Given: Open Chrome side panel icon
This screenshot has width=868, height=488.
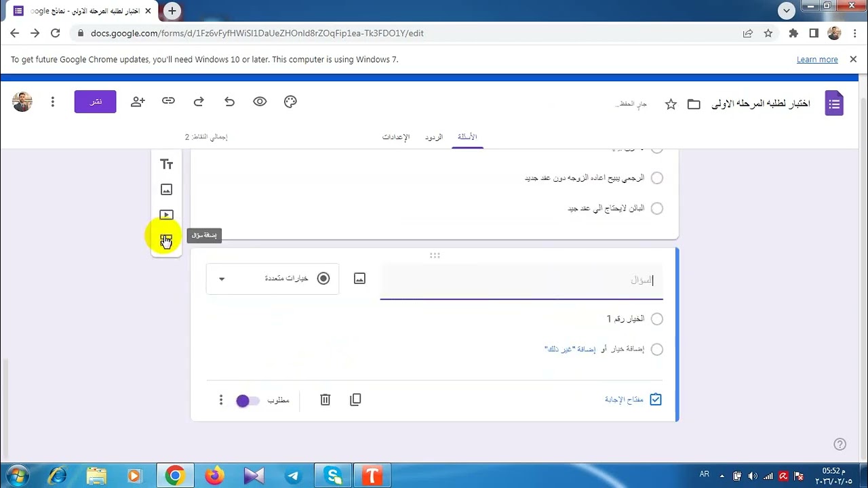Looking at the screenshot, I should tap(814, 33).
